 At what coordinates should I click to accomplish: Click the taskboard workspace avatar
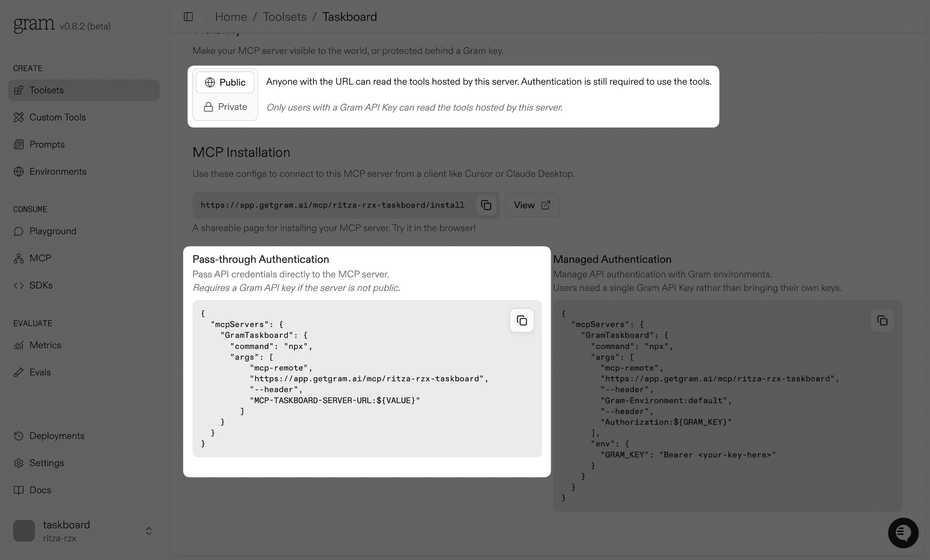(24, 530)
